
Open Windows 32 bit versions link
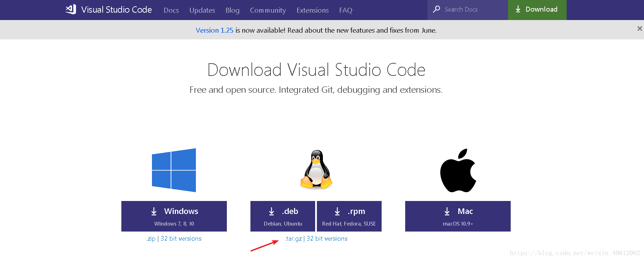pyautogui.click(x=181, y=239)
